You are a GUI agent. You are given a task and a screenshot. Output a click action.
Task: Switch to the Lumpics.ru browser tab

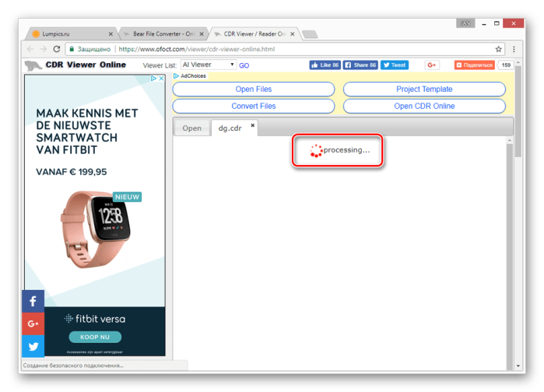click(x=71, y=33)
